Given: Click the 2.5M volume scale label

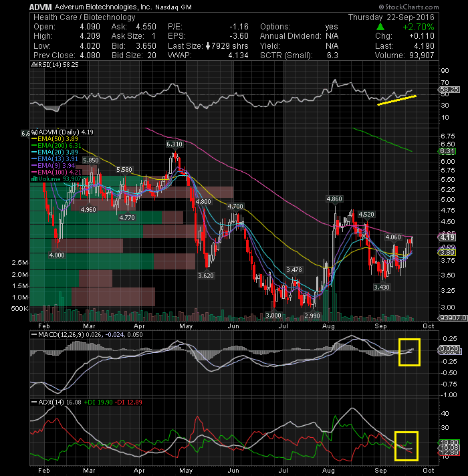Looking at the screenshot, I should click(20, 263).
